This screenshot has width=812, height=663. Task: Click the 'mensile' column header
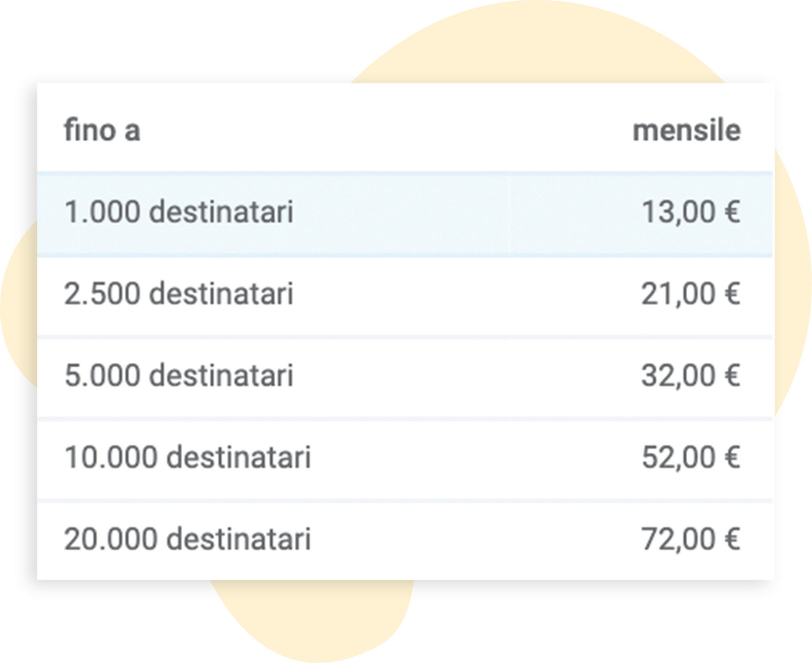coord(687,130)
